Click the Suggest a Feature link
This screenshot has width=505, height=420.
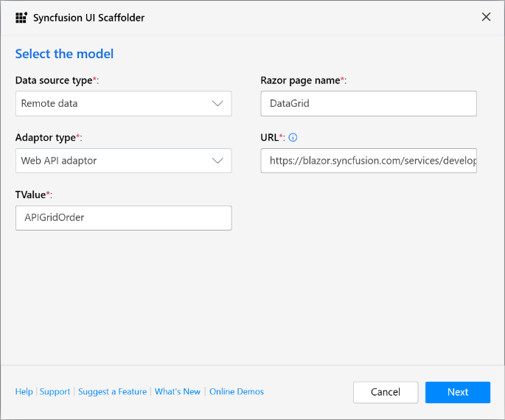pos(112,392)
